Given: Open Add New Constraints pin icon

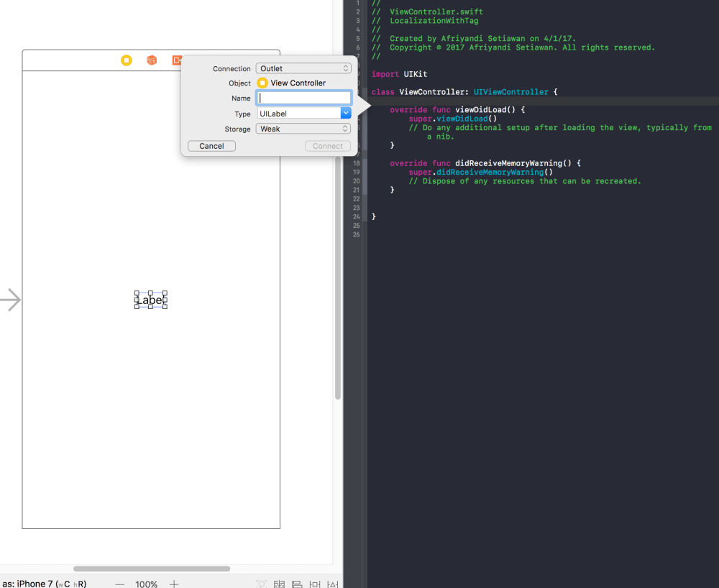Looking at the screenshot, I should pyautogui.click(x=315, y=584).
